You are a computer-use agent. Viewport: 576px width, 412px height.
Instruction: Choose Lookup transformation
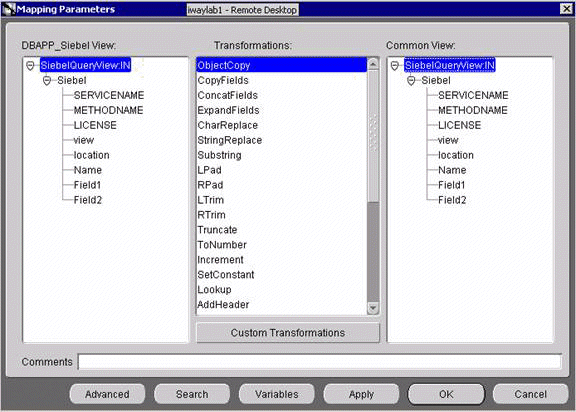(281, 290)
